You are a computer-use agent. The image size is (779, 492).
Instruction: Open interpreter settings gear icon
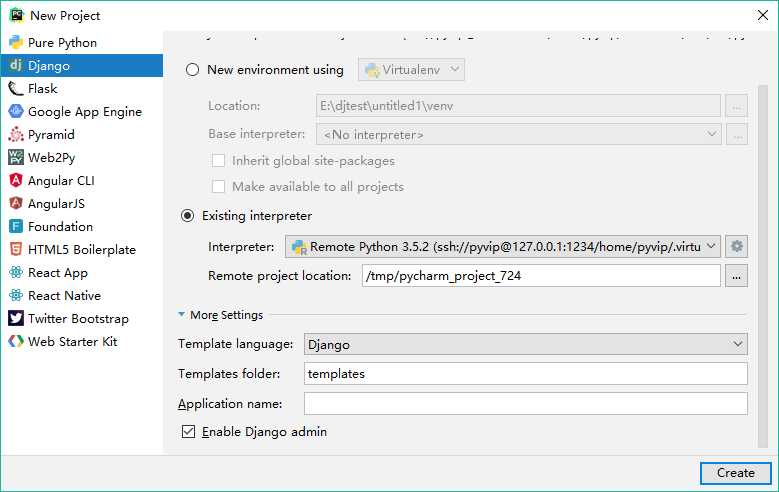pyautogui.click(x=737, y=246)
